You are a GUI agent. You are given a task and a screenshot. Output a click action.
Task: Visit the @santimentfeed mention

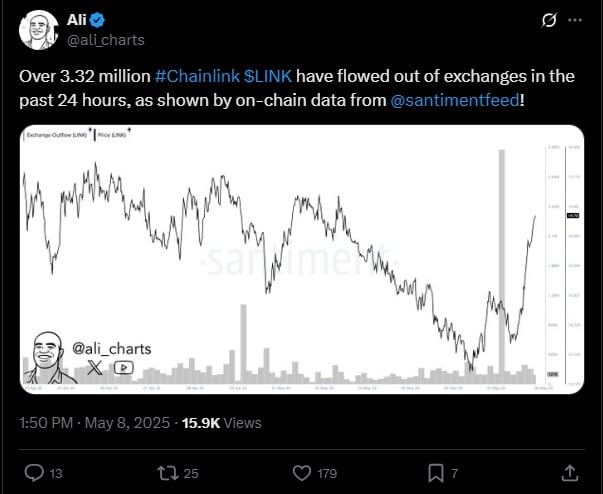pos(455,100)
